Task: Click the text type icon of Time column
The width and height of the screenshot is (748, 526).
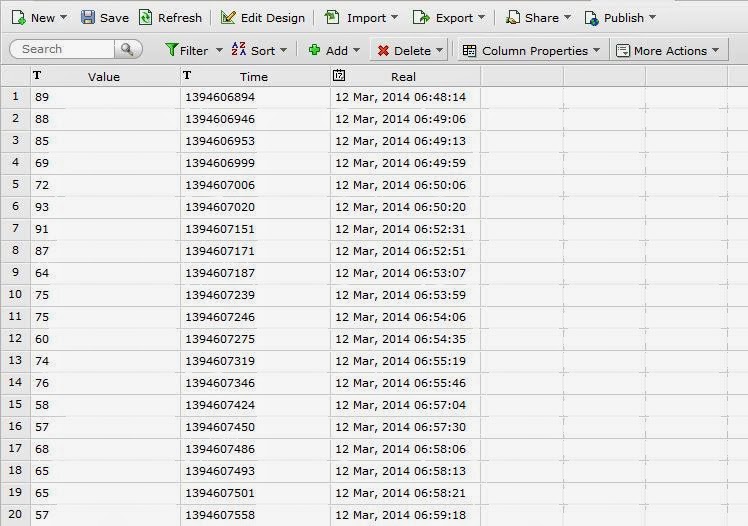Action: click(x=187, y=75)
